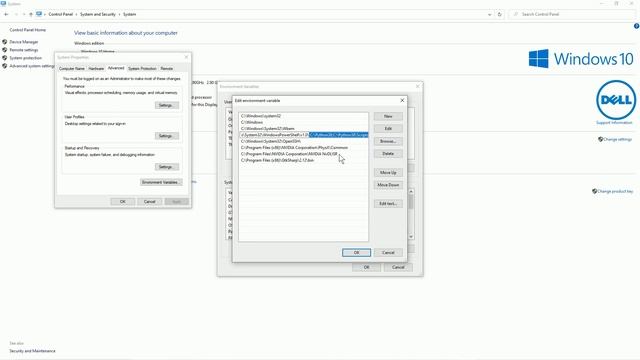This screenshot has width=640, height=360.
Task: Click System variables list scroll down arrow
Action: pyautogui.click(x=411, y=237)
